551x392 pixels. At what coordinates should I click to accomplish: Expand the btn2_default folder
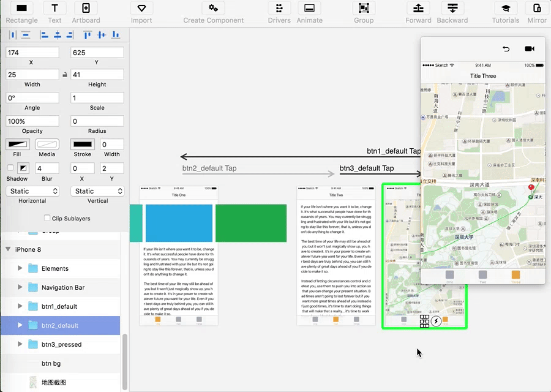20,325
